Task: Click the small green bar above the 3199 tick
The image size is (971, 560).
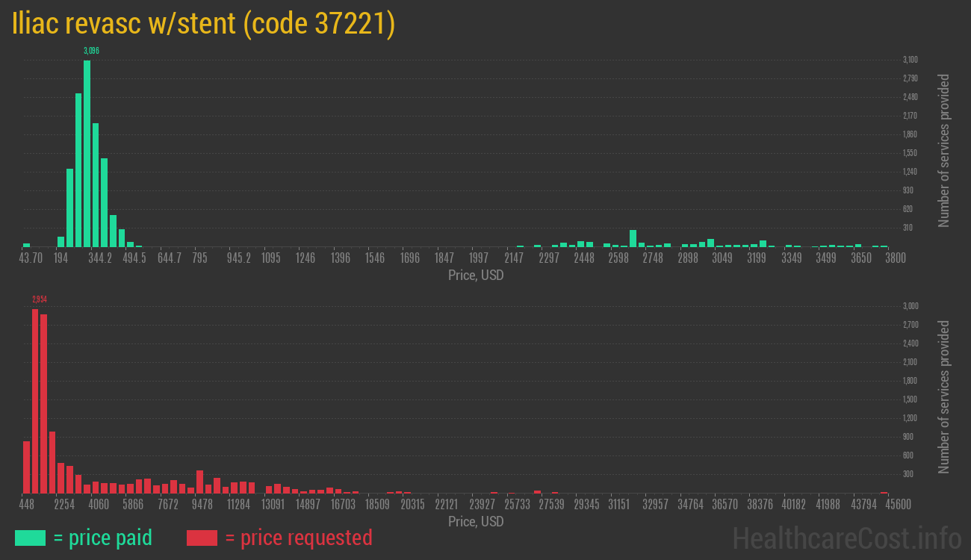Action: point(763,243)
